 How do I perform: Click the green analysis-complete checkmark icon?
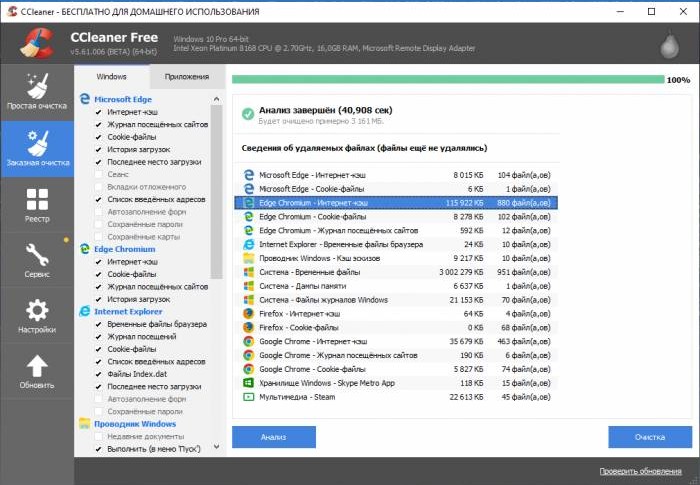tap(248, 114)
